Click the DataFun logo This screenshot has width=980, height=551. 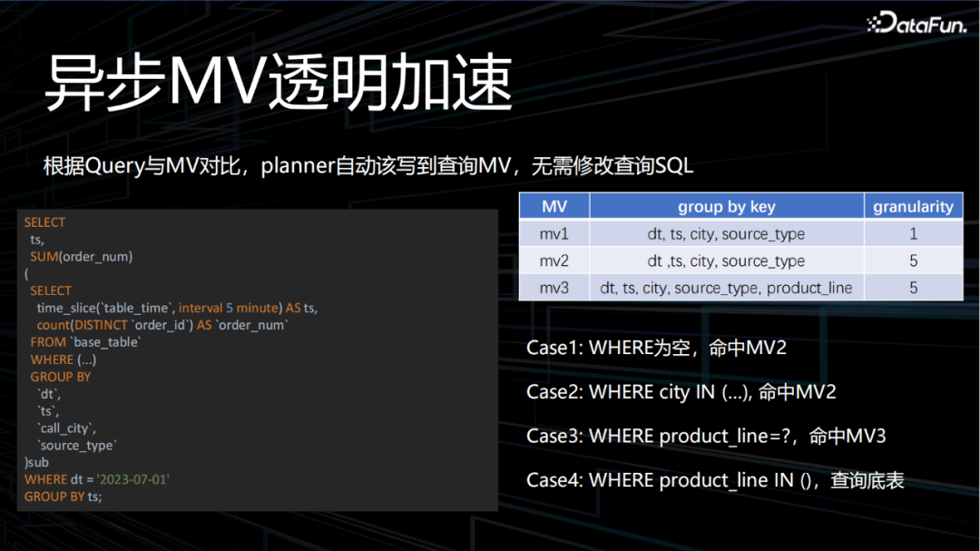click(x=916, y=23)
